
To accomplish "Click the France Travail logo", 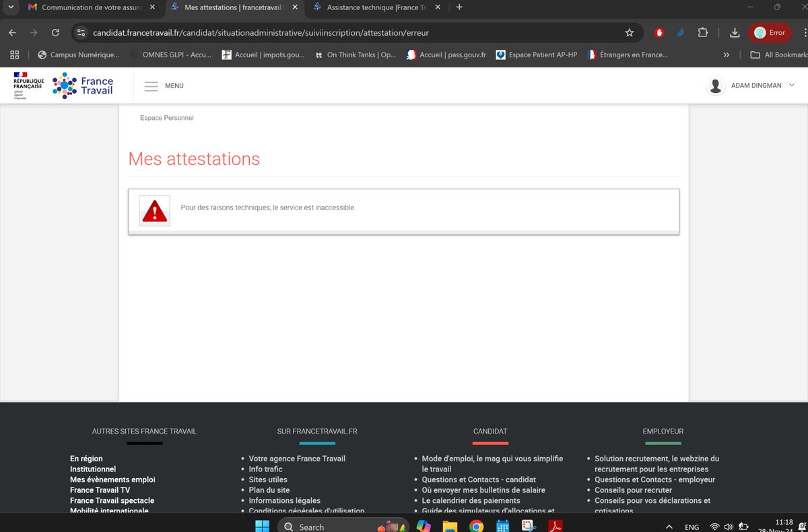I will pyautogui.click(x=83, y=86).
